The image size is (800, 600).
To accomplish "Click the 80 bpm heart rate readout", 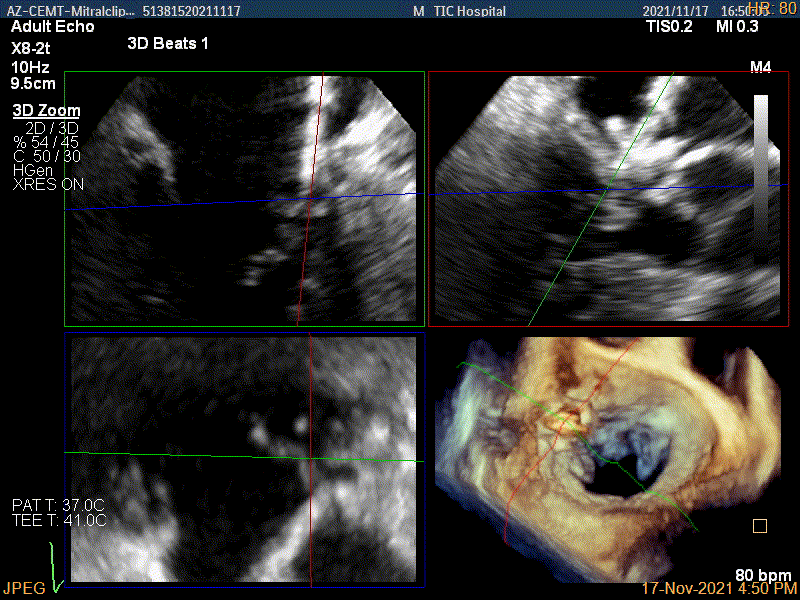I will point(763,575).
